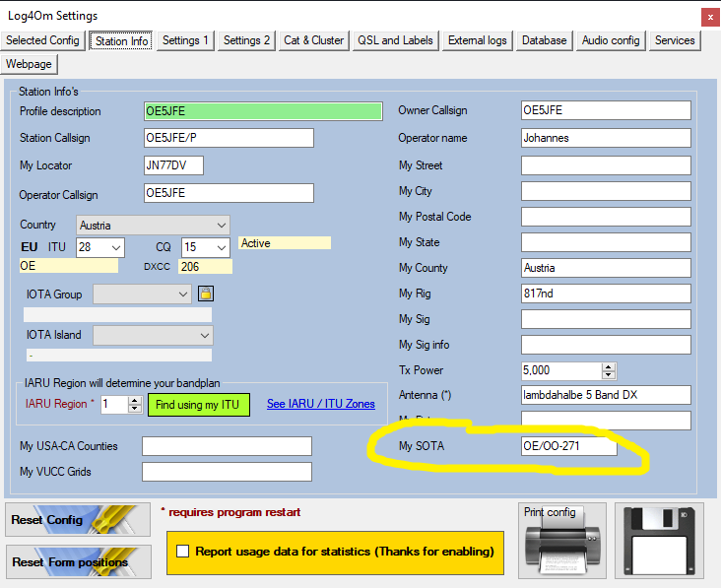Click the DXCC value 206
Viewport: 721px width, 588px height.
tap(205, 267)
